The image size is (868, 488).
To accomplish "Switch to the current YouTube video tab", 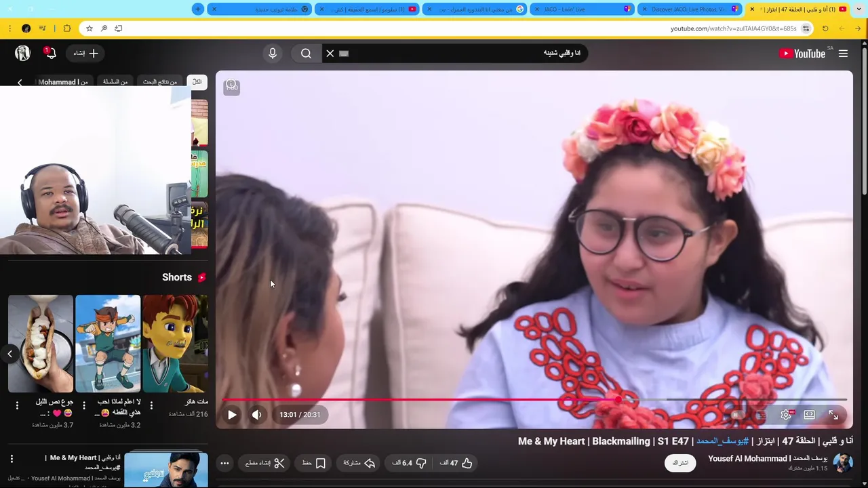I will 798,9.
